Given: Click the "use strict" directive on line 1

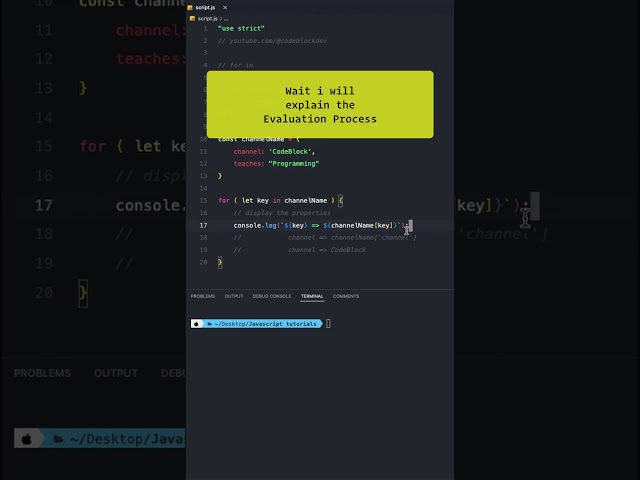Looking at the screenshot, I should pos(241,28).
